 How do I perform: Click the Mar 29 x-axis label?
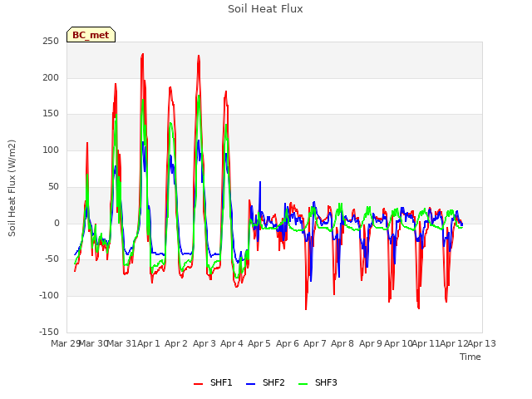point(66,343)
